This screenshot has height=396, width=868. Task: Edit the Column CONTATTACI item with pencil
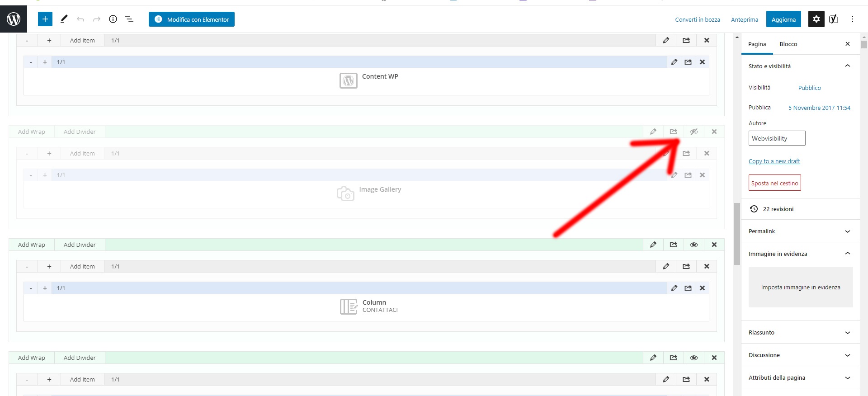point(674,288)
